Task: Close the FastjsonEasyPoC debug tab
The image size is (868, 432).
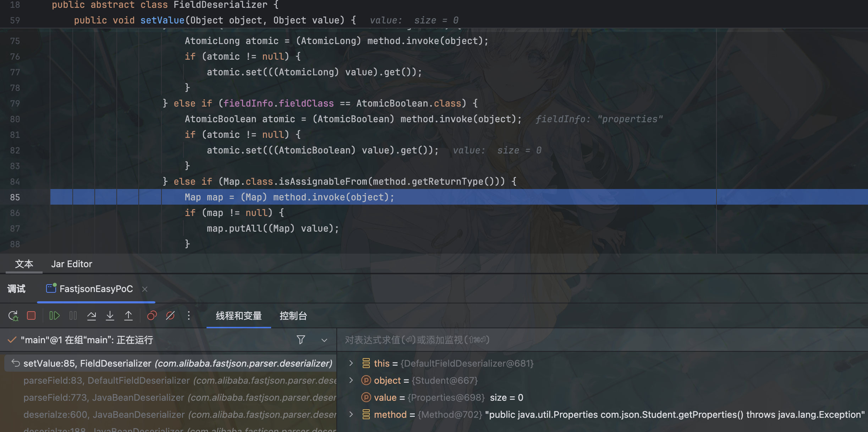Action: [x=145, y=289]
